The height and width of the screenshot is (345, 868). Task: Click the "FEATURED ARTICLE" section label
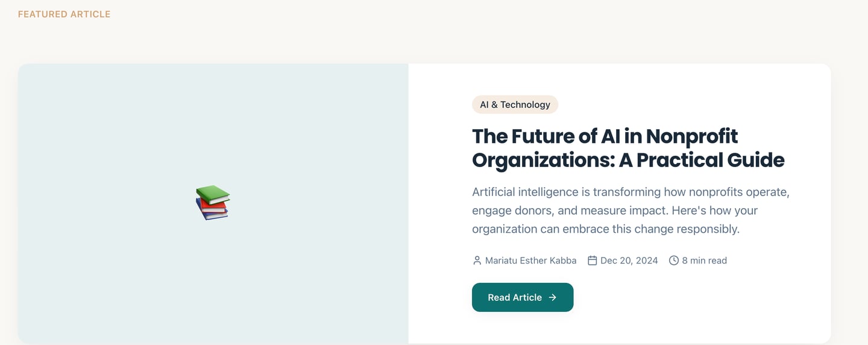coord(64,14)
